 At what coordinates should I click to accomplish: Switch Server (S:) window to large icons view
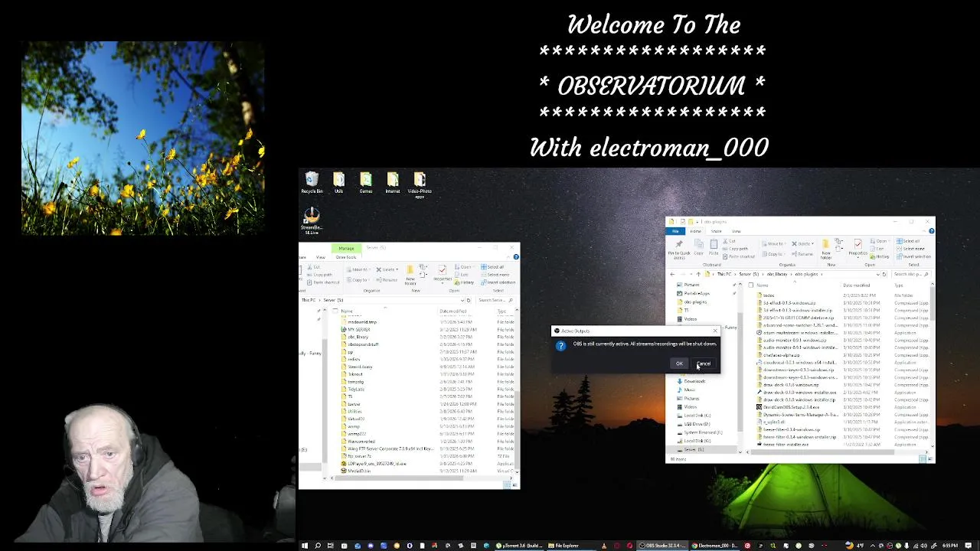(x=514, y=485)
